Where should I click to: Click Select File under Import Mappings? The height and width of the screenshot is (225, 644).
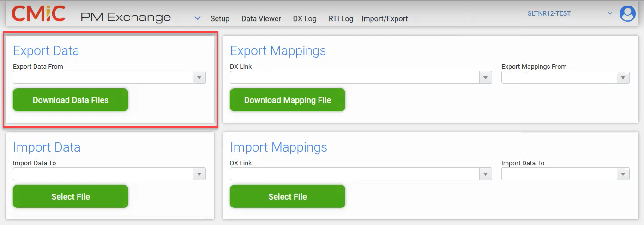288,196
